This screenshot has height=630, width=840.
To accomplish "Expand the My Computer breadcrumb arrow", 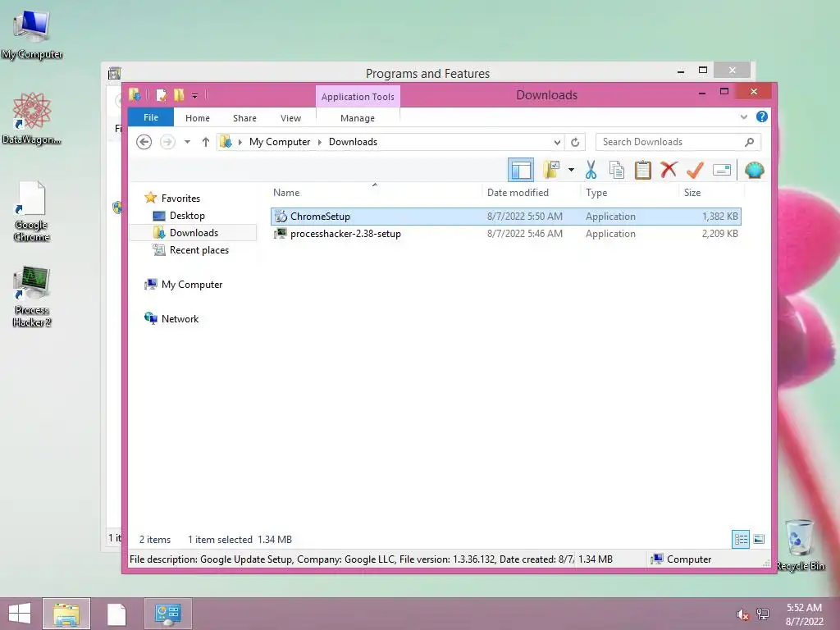I will point(319,142).
